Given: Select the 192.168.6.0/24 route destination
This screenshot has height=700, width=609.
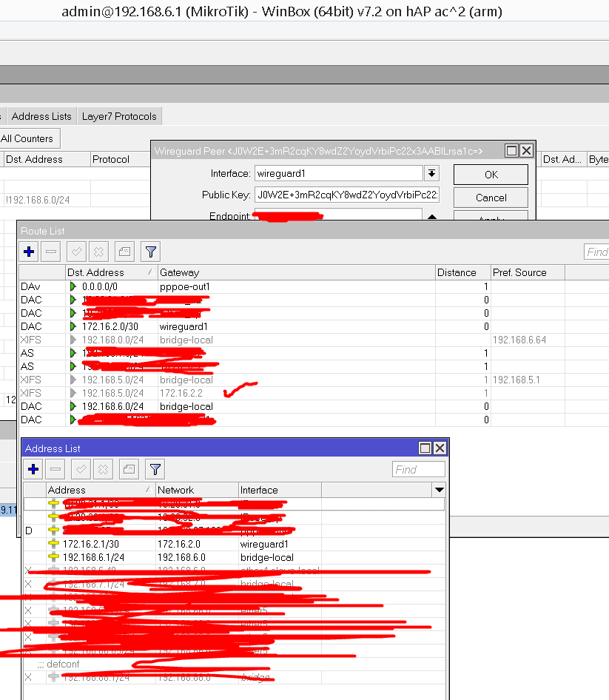Looking at the screenshot, I should point(112,406).
